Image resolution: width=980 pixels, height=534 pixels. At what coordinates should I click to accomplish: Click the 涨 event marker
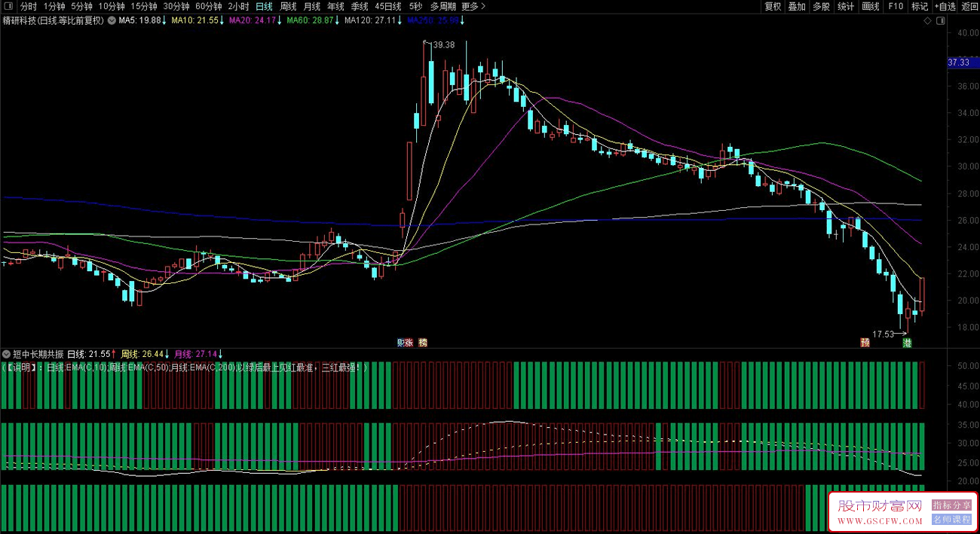[409, 343]
